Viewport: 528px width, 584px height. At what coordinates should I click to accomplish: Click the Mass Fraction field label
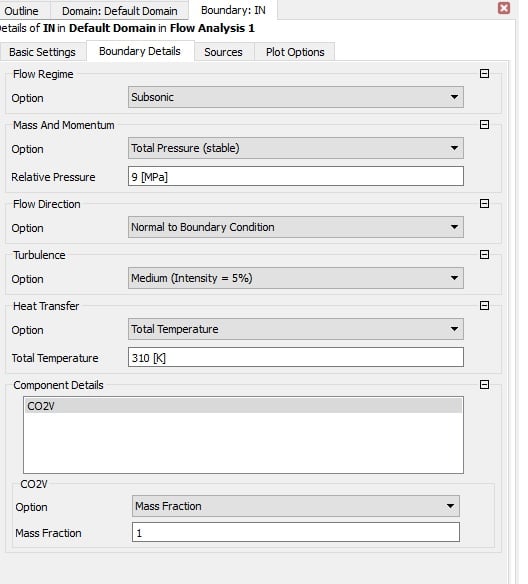click(48, 533)
